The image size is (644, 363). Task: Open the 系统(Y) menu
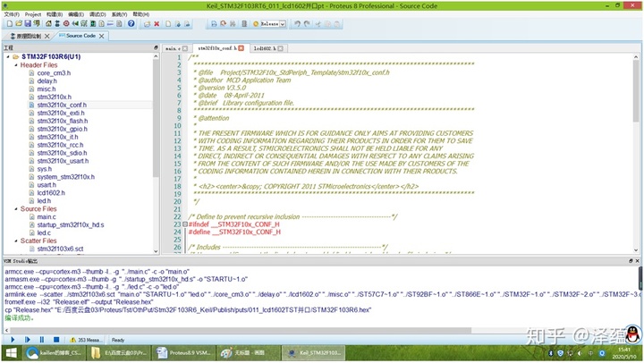coord(119,14)
